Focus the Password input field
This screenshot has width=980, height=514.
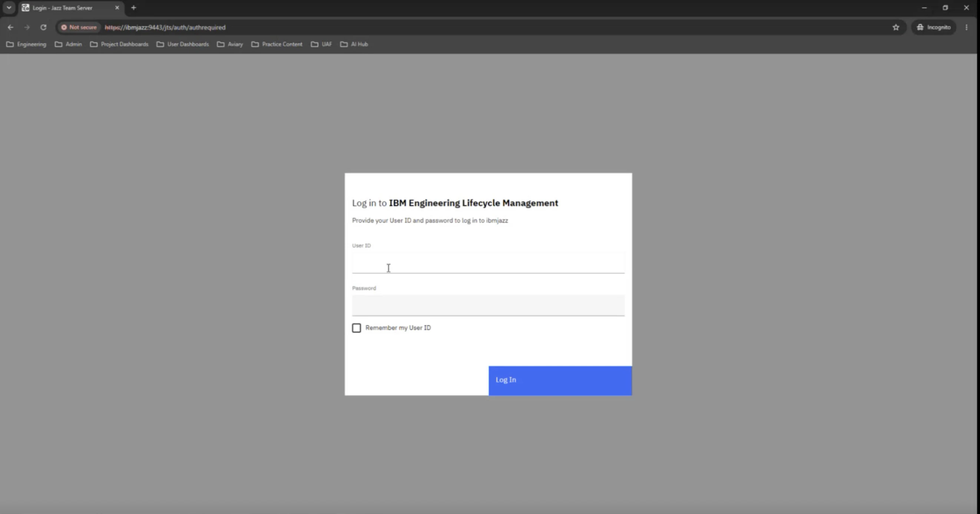[x=488, y=305]
